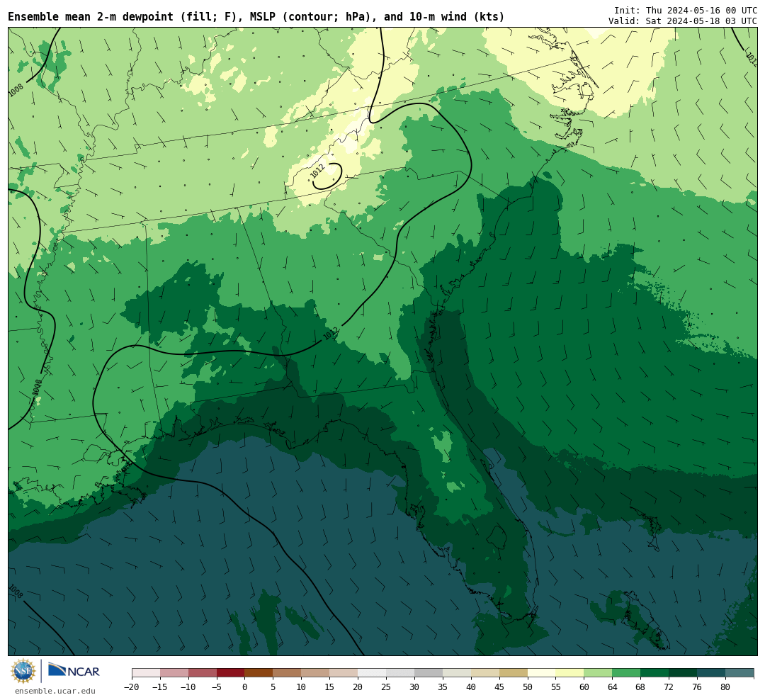Click the colorbar tick label '68'

point(640,687)
